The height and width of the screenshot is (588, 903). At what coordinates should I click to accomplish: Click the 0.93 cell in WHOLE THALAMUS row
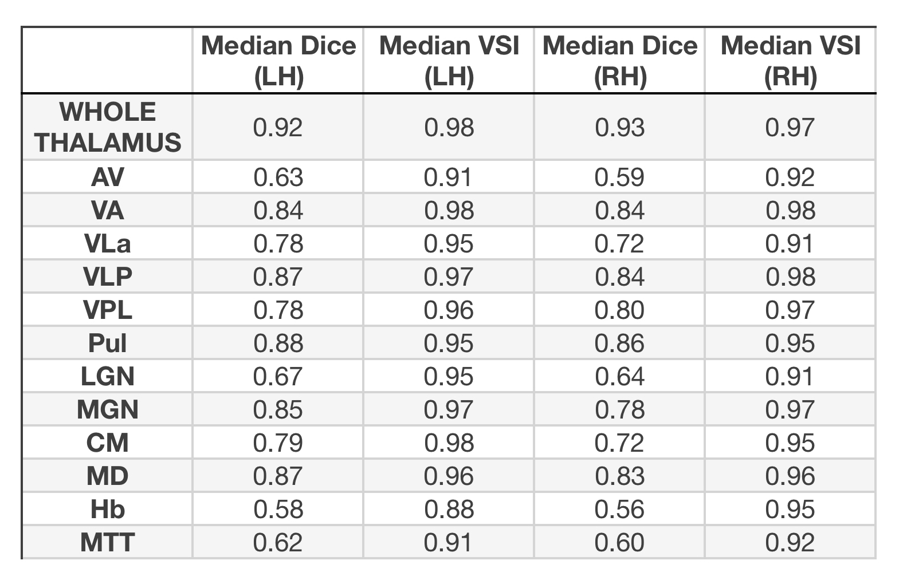[620, 127]
